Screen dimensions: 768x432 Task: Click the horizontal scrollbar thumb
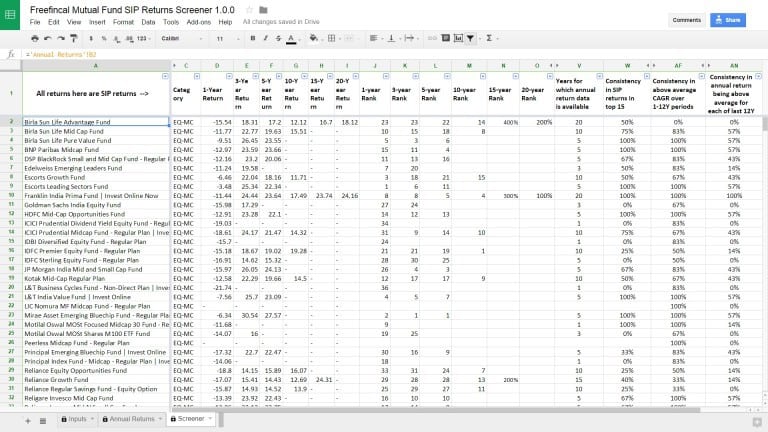click(x=436, y=409)
